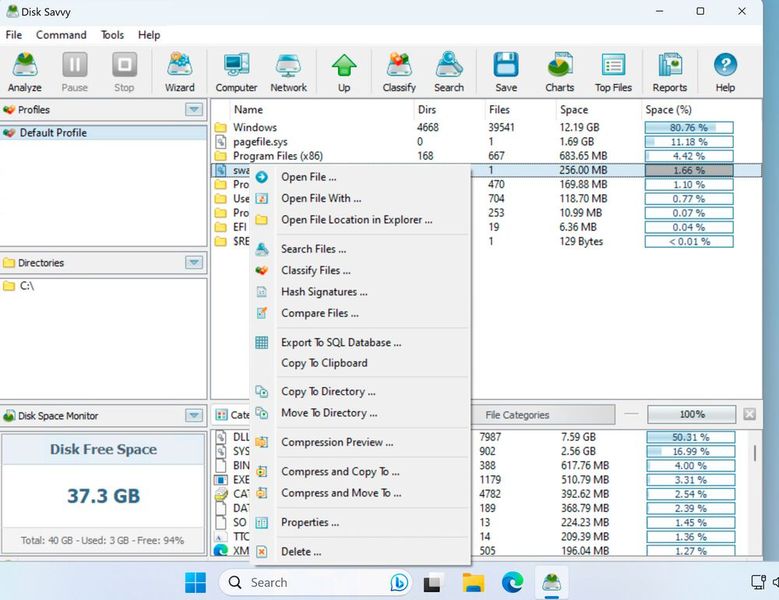Open Top Files view

tap(613, 73)
